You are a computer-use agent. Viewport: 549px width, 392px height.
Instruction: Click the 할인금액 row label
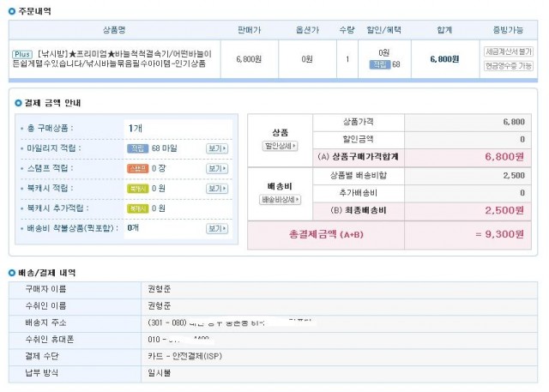coord(359,140)
